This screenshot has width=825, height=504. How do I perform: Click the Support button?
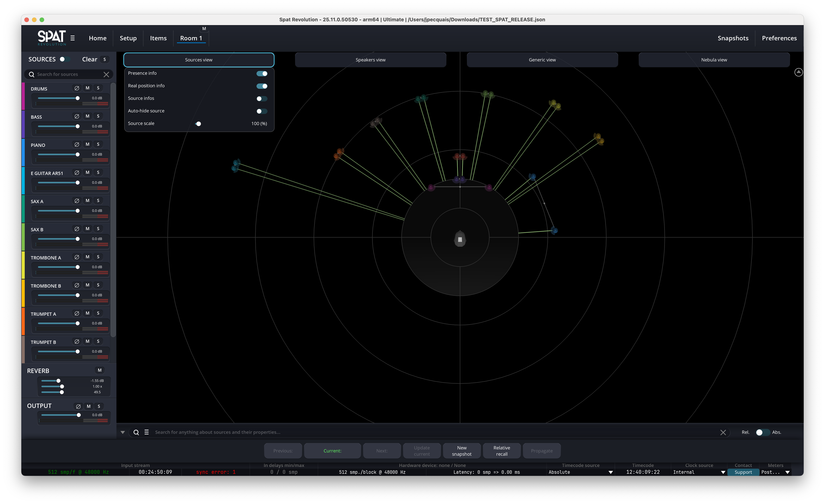pyautogui.click(x=743, y=472)
